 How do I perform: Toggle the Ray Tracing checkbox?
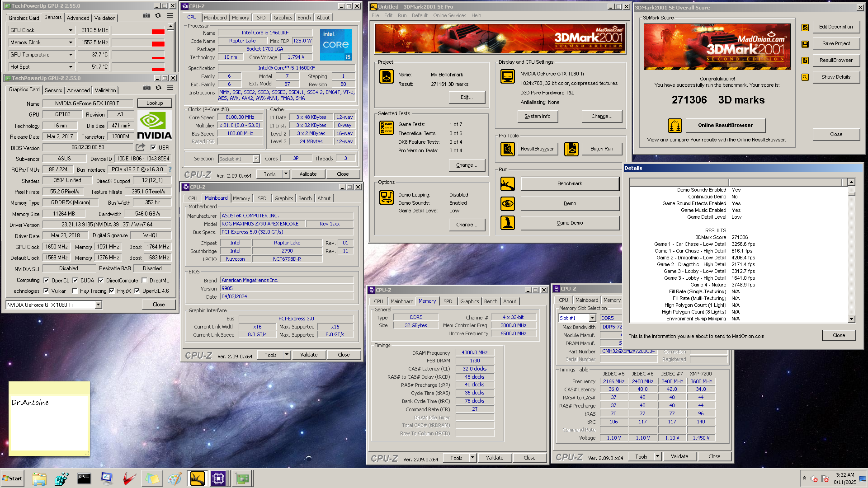pyautogui.click(x=75, y=291)
